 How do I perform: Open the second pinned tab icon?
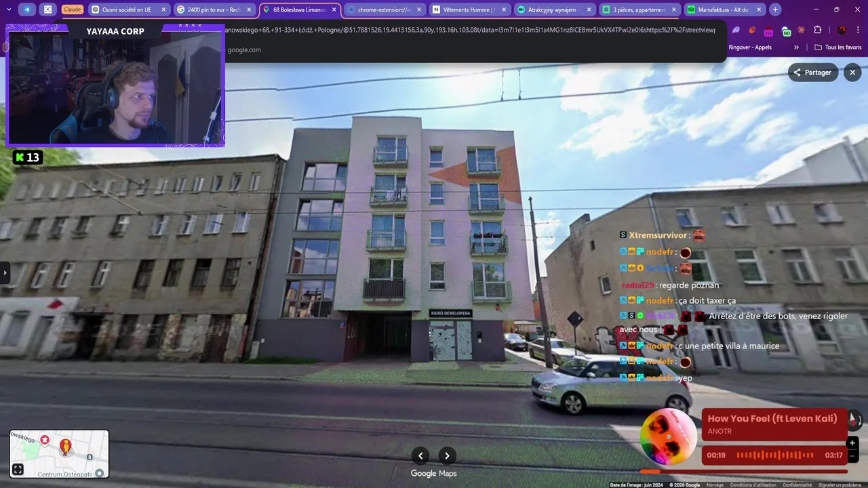click(x=47, y=9)
